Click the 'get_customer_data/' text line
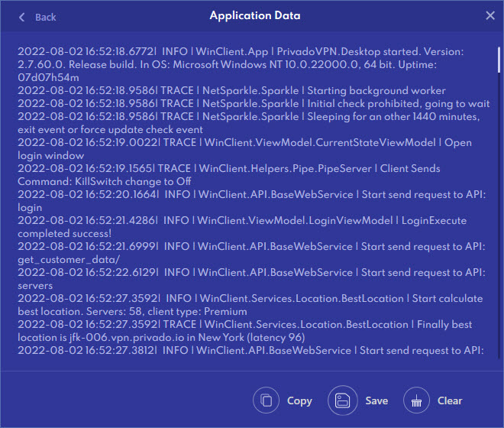Image resolution: width=504 pixels, height=428 pixels. [x=69, y=260]
